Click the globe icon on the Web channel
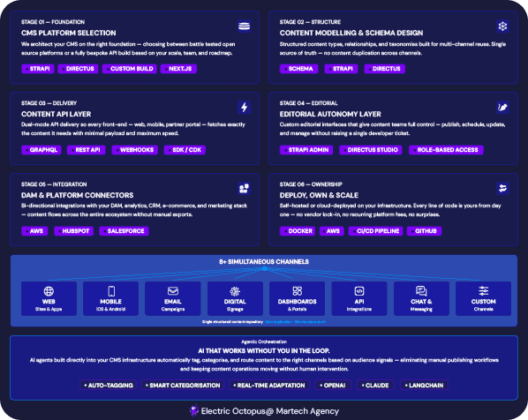Image resolution: width=528 pixels, height=420 pixels. click(49, 291)
